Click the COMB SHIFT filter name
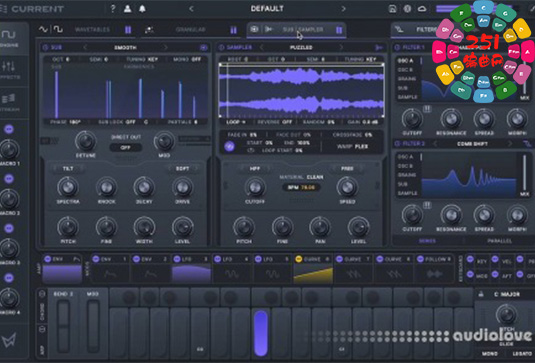The height and width of the screenshot is (363, 535). pyautogui.click(x=472, y=144)
